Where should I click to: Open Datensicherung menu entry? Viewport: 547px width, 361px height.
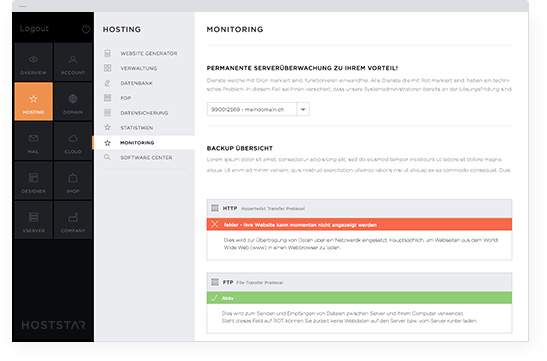[x=144, y=113]
